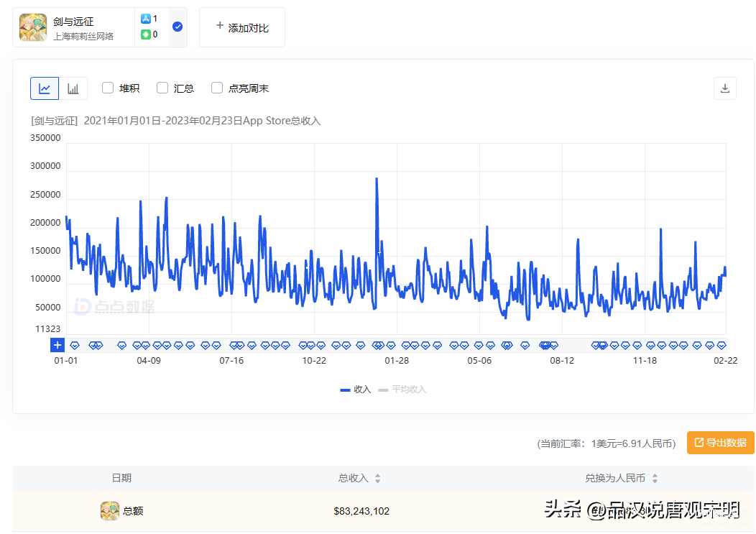Click the blue plus button on the timeline
Screen dimensions: 756x534
click(57, 345)
